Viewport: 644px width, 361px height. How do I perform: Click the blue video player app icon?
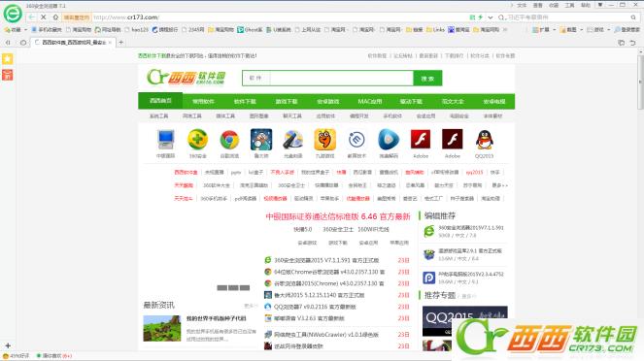389,140
